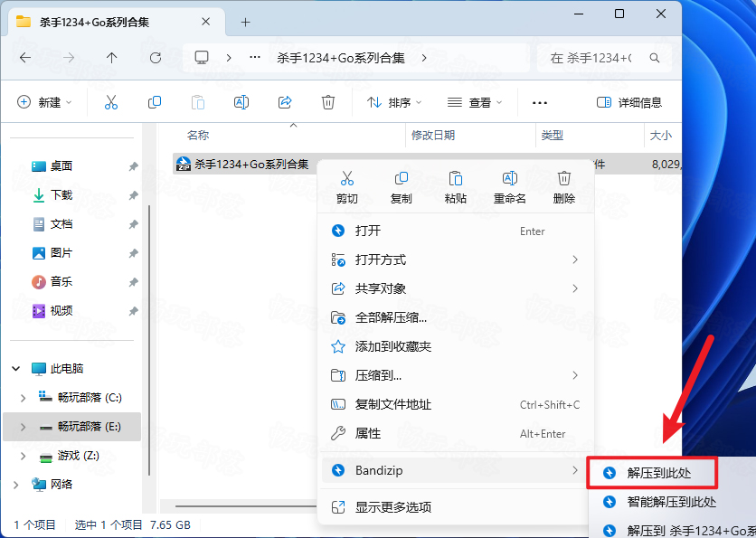Choose 解压到此处 in the Bandizip submenu

pyautogui.click(x=652, y=473)
